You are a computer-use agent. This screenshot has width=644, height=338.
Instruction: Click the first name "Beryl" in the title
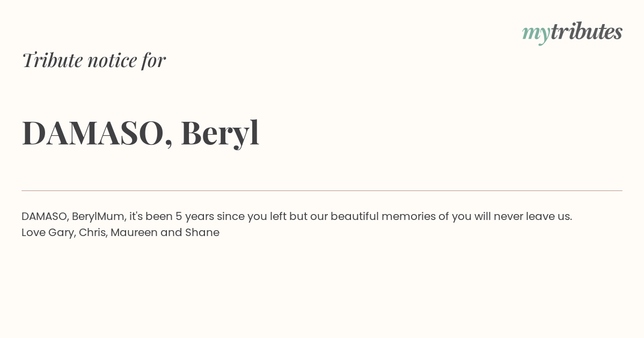point(220,133)
